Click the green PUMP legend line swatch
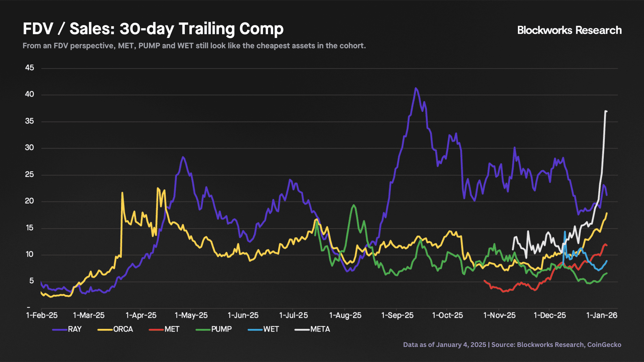 point(203,329)
